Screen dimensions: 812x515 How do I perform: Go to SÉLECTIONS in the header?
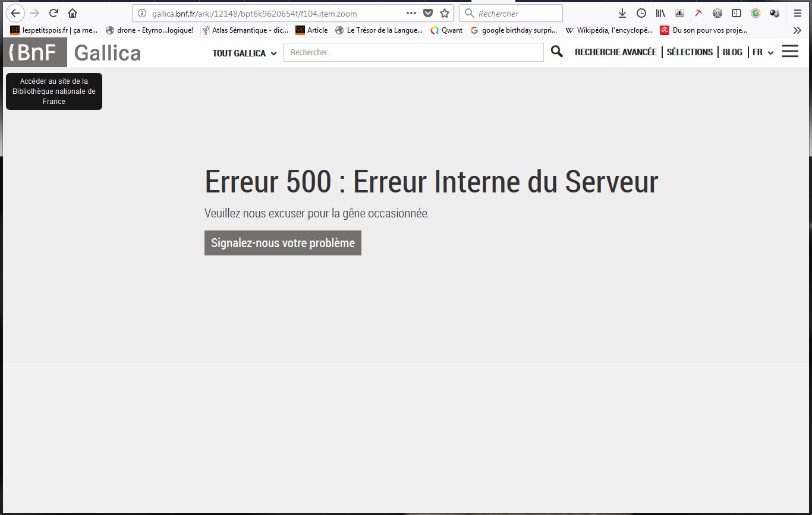[x=690, y=52]
